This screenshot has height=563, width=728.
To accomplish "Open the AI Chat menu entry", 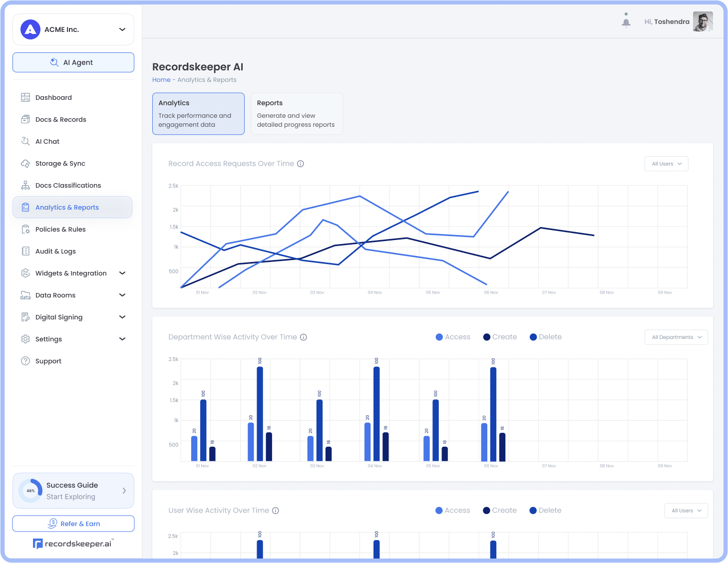I will [x=72, y=141].
